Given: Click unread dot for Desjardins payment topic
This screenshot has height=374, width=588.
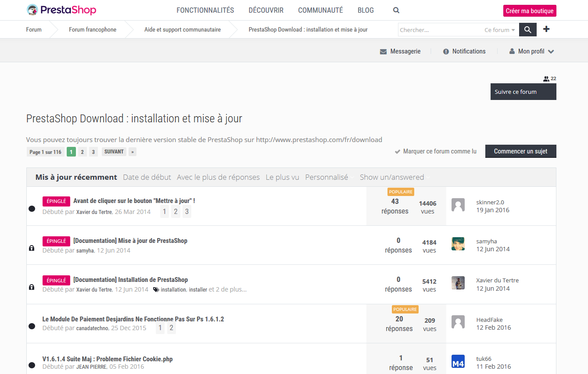Looking at the screenshot, I should 32,326.
